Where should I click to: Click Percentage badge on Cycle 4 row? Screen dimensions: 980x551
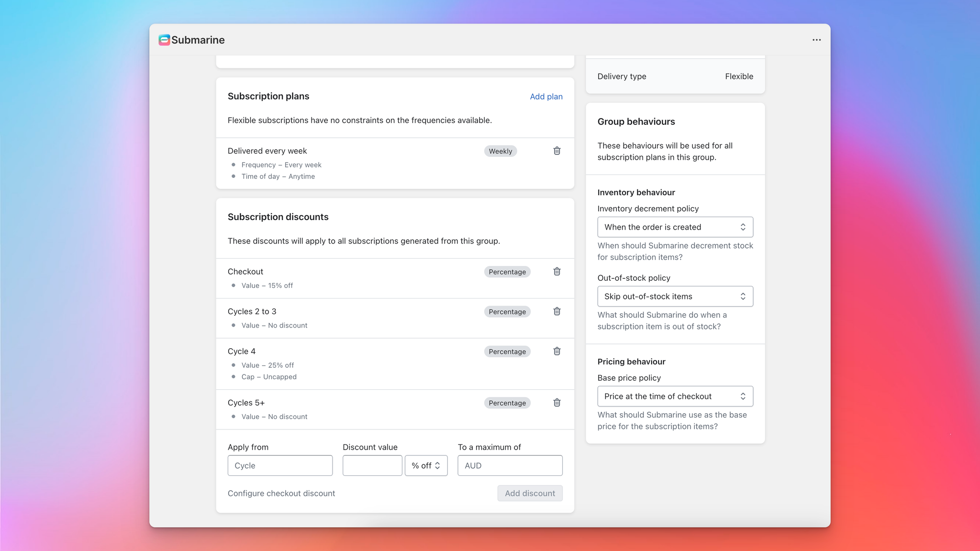(x=507, y=352)
